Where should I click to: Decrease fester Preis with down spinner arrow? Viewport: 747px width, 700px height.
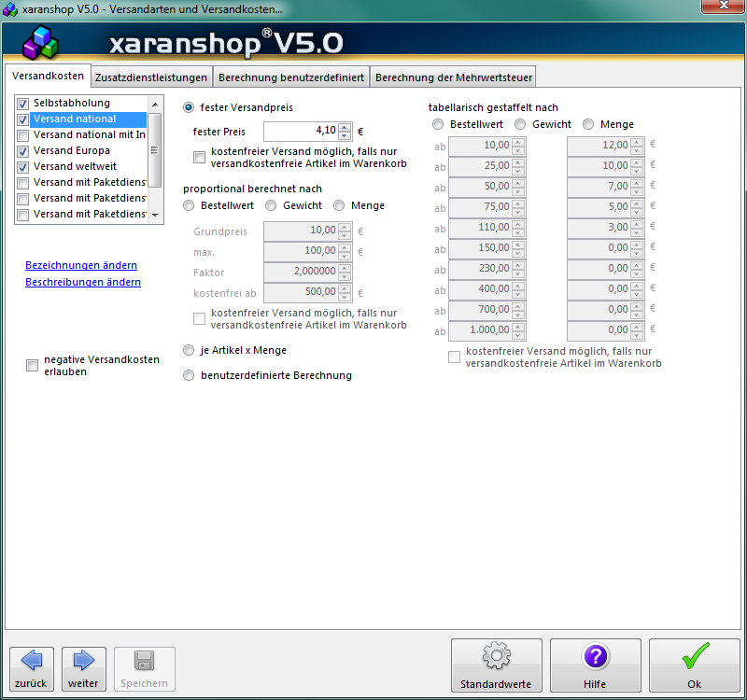point(345,135)
